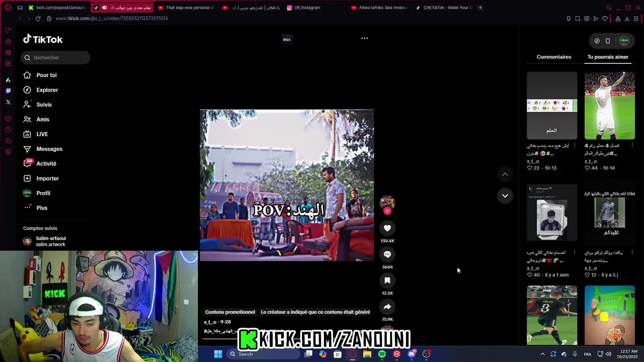
Task: Focus the Rechercher search field
Action: pos(55,58)
